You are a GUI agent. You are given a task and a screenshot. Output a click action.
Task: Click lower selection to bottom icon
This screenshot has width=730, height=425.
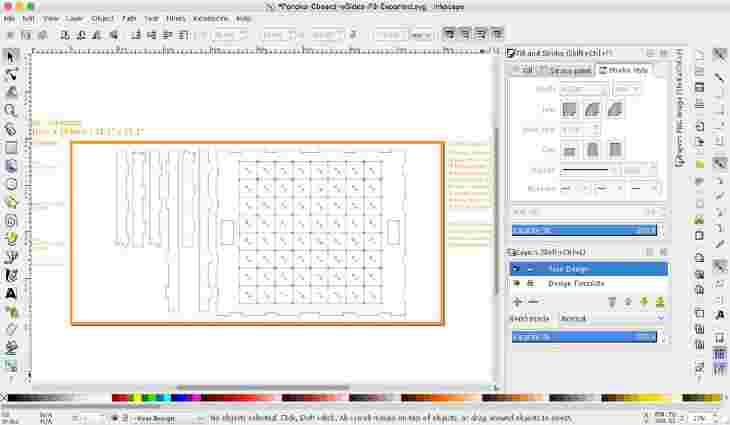[x=135, y=35]
